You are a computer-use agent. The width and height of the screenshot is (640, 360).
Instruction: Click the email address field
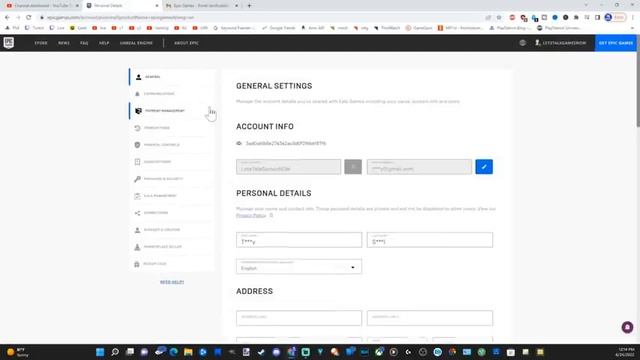click(419, 167)
